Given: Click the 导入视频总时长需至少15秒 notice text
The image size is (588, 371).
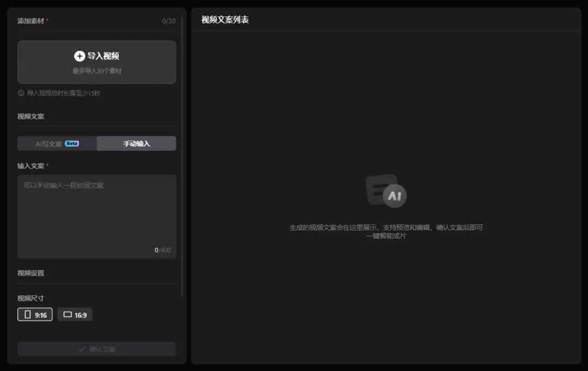Looking at the screenshot, I should [x=64, y=93].
